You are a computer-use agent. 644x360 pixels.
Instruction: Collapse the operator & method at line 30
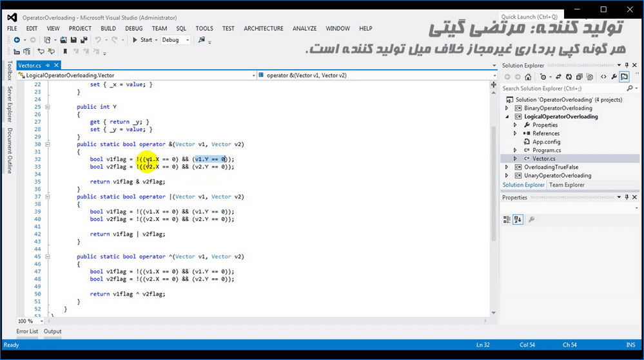pyautogui.click(x=48, y=144)
